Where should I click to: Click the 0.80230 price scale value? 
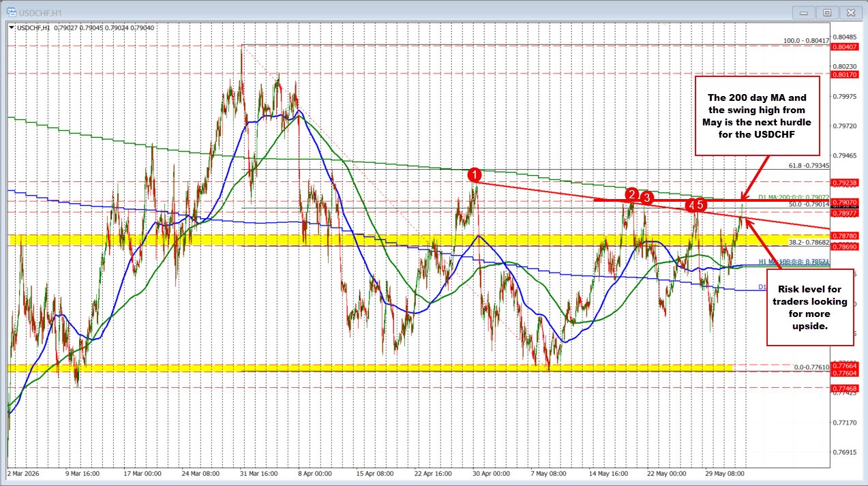pos(844,67)
